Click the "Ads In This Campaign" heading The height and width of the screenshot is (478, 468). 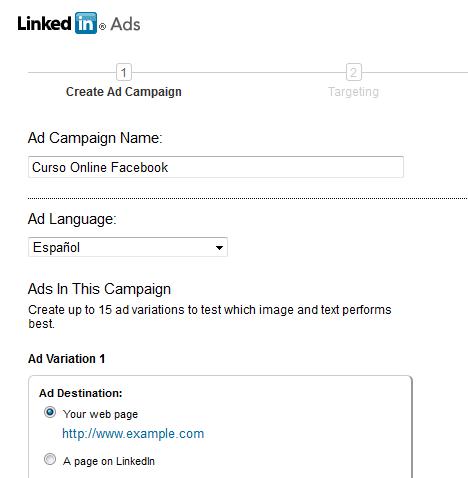(x=99, y=289)
